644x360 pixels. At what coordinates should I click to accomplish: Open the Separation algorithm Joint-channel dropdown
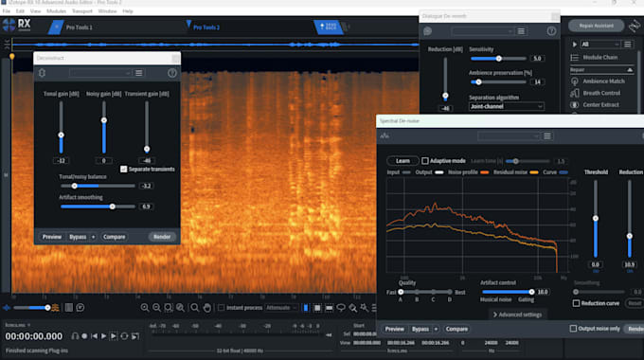coord(506,106)
